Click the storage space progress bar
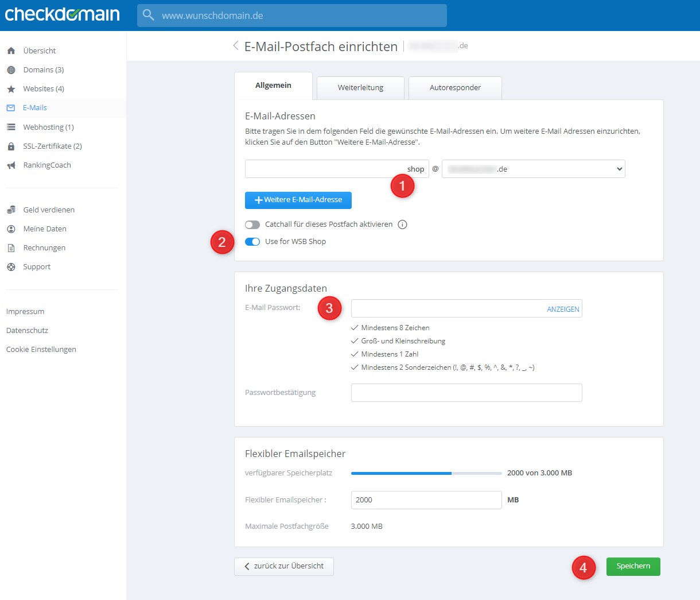Screen dimensions: 700x600 tap(426, 473)
